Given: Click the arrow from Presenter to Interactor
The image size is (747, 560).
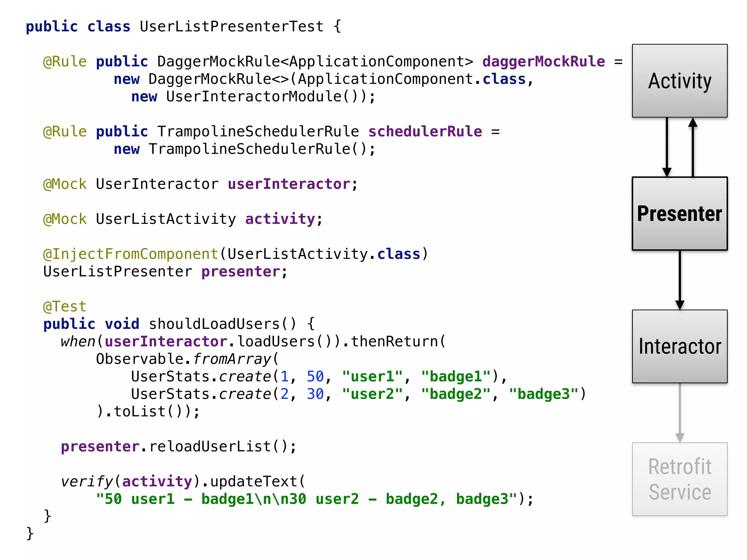Looking at the screenshot, I should (x=680, y=280).
